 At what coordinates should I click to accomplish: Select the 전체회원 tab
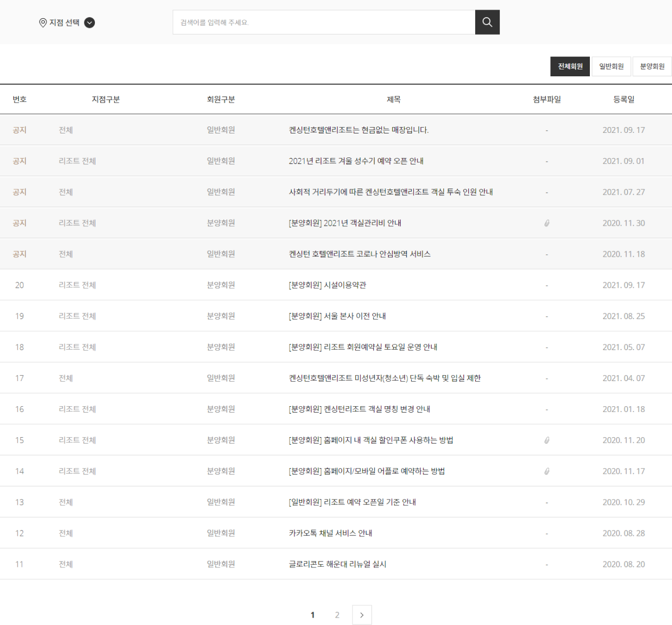click(x=570, y=66)
